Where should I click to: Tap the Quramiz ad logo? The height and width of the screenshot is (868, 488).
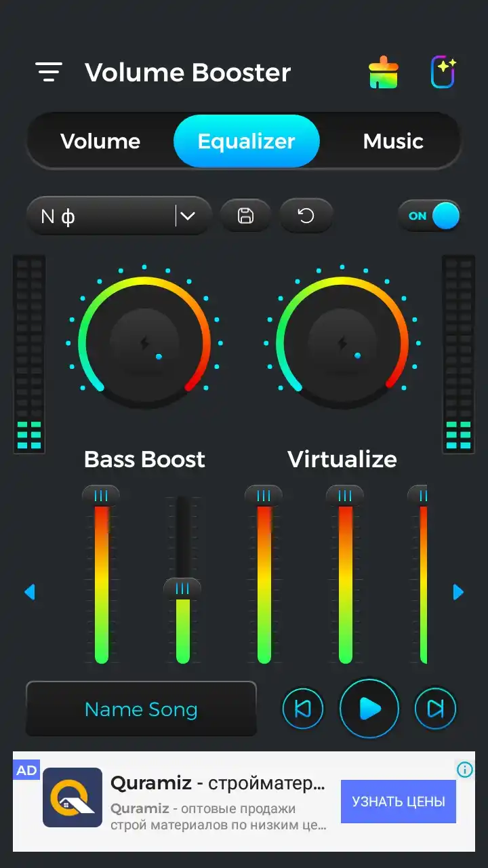pos(73,797)
